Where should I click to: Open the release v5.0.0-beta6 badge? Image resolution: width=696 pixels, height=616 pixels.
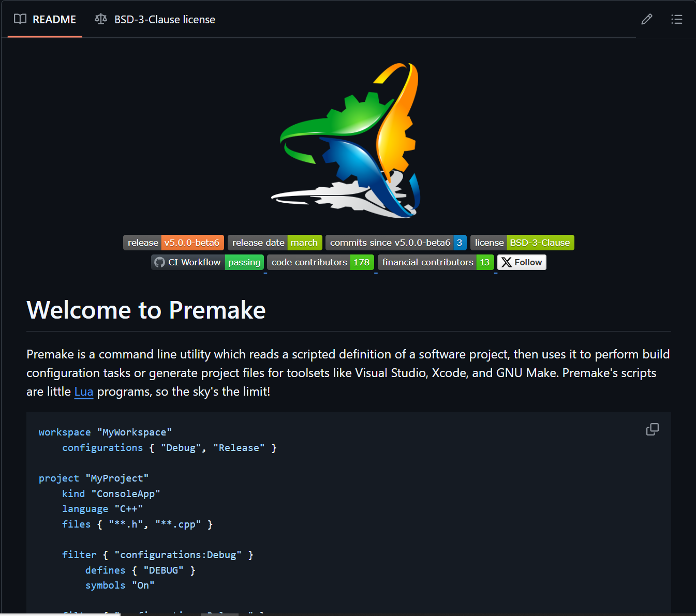pyautogui.click(x=173, y=243)
